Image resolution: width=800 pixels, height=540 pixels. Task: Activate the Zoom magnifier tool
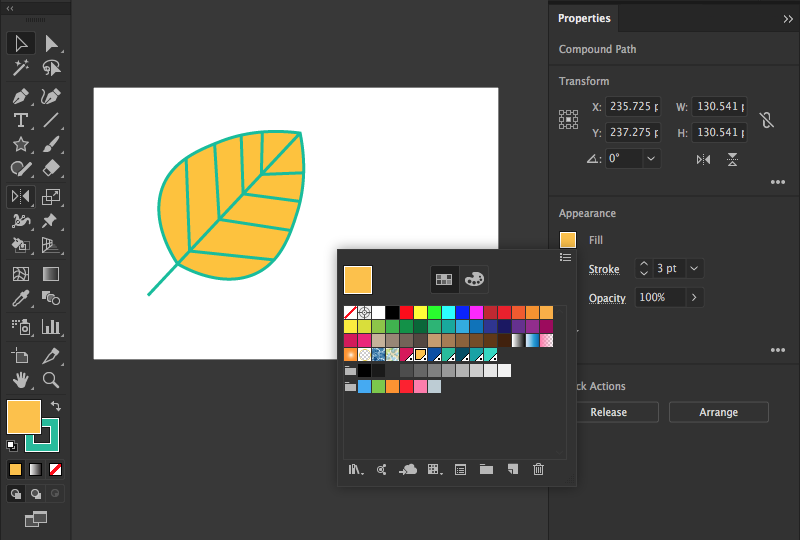pos(51,380)
